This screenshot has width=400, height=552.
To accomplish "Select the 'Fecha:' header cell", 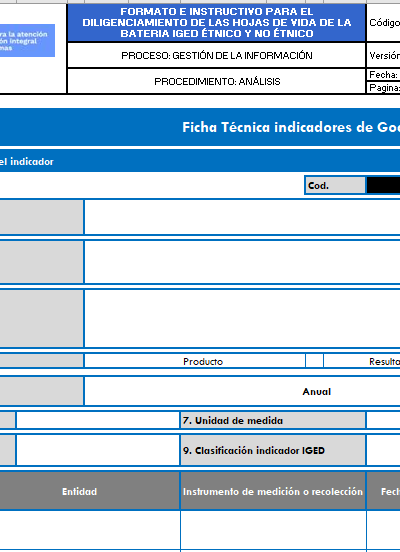I will pyautogui.click(x=383, y=75).
